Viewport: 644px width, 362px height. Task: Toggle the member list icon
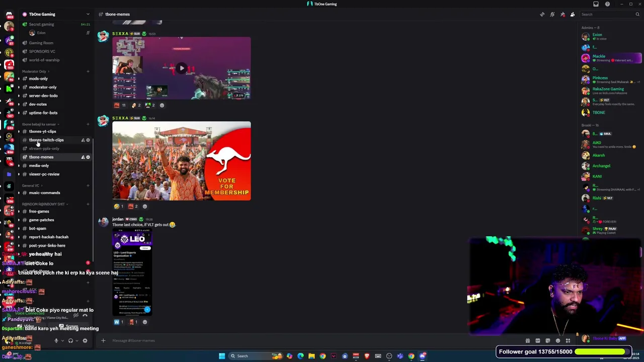[x=573, y=14]
